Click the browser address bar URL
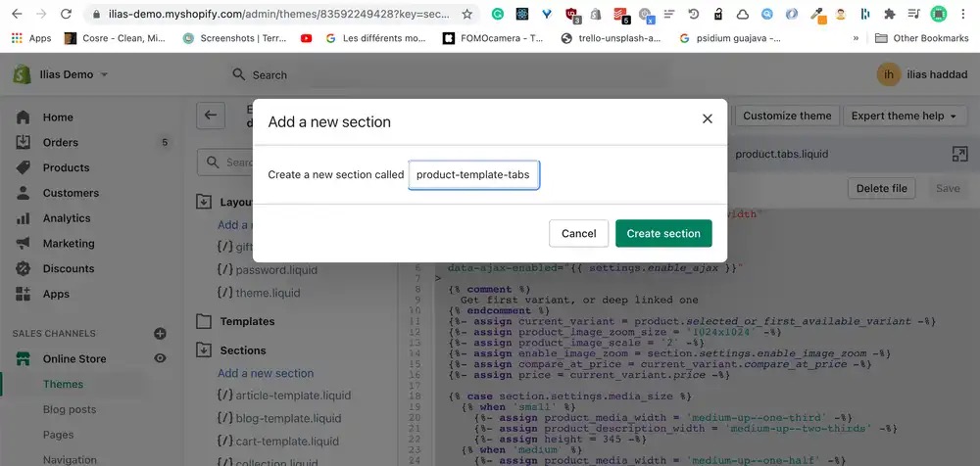 (x=278, y=14)
